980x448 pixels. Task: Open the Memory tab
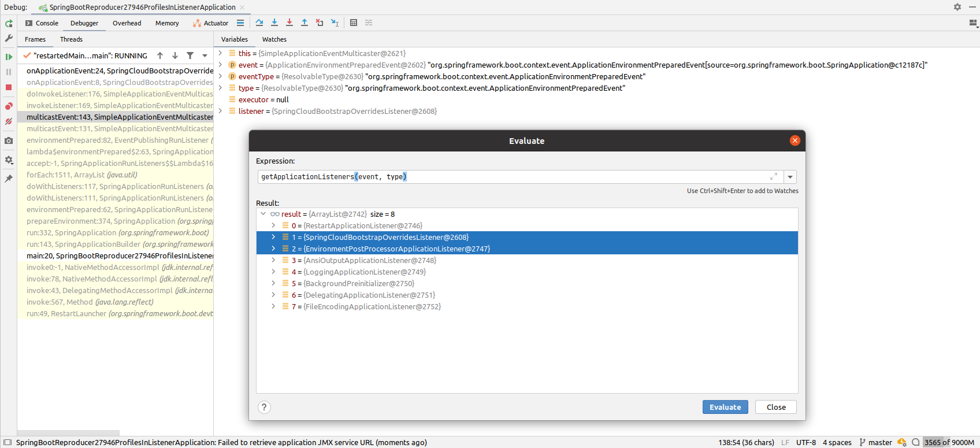[x=167, y=23]
